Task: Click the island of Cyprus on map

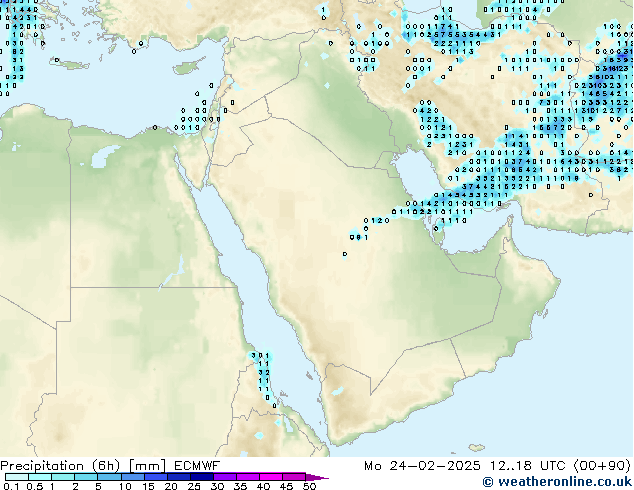Action: [x=189, y=67]
